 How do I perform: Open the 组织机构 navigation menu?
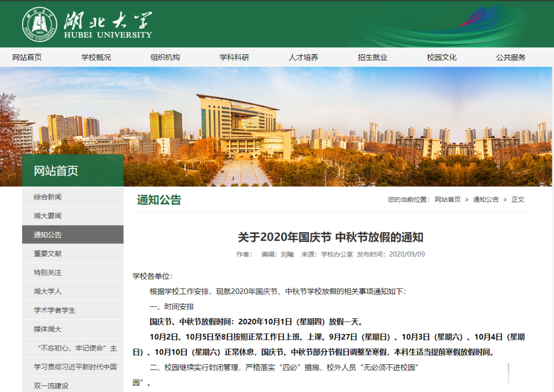(164, 57)
